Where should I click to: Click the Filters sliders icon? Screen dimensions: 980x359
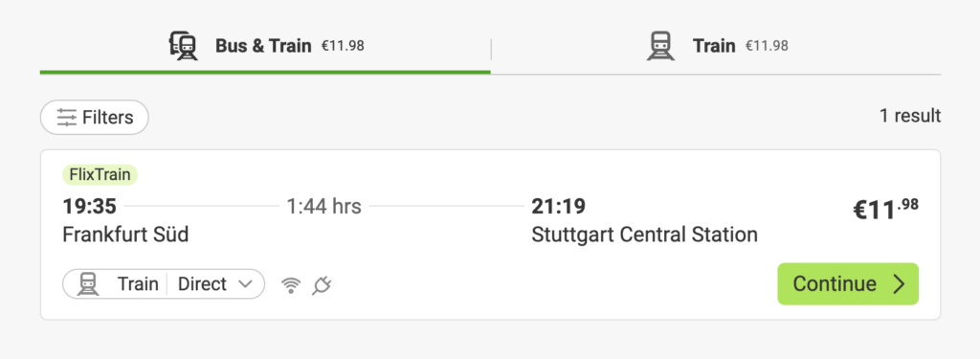coord(66,118)
